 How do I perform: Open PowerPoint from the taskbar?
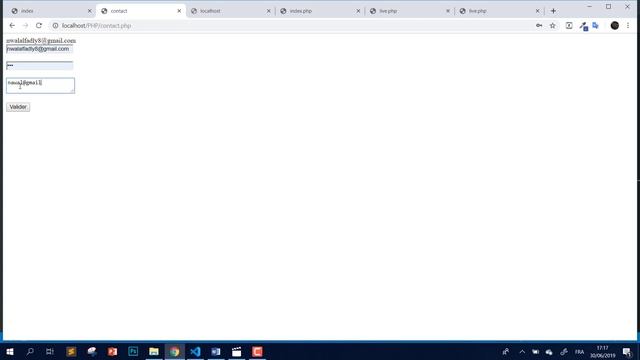coord(112,351)
